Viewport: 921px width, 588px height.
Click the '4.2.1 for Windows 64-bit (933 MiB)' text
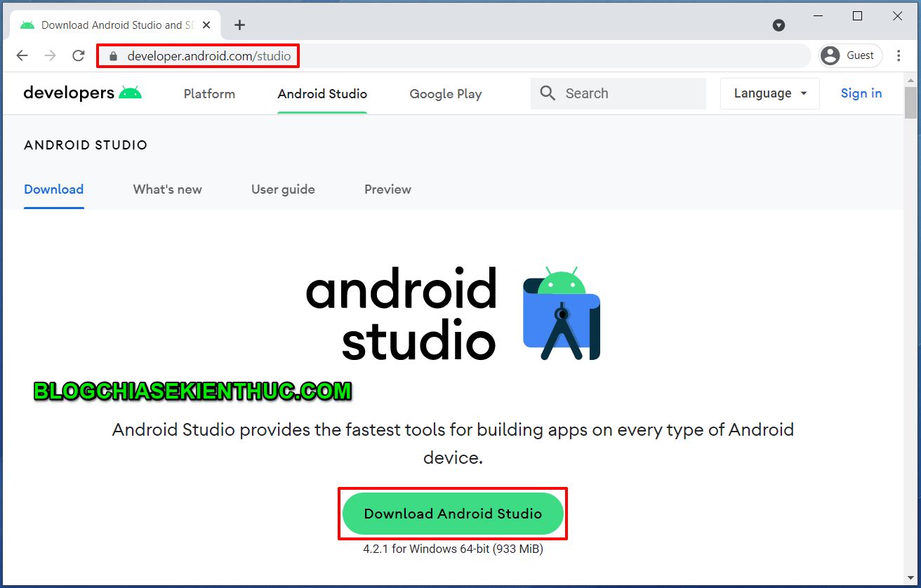coord(453,549)
